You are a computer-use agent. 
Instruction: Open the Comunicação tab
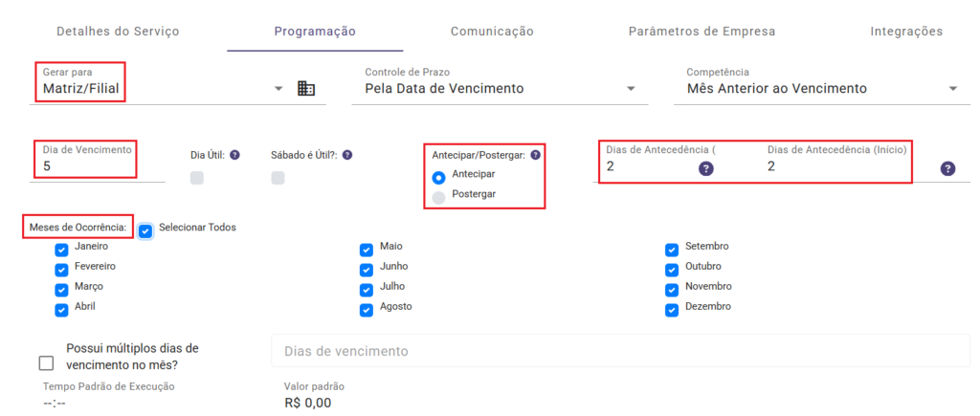coord(492,32)
